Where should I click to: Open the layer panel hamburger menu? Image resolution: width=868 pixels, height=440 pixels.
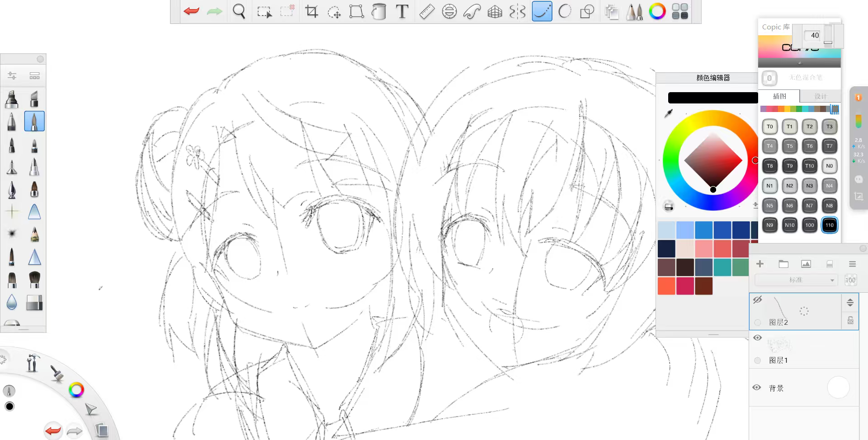click(852, 264)
